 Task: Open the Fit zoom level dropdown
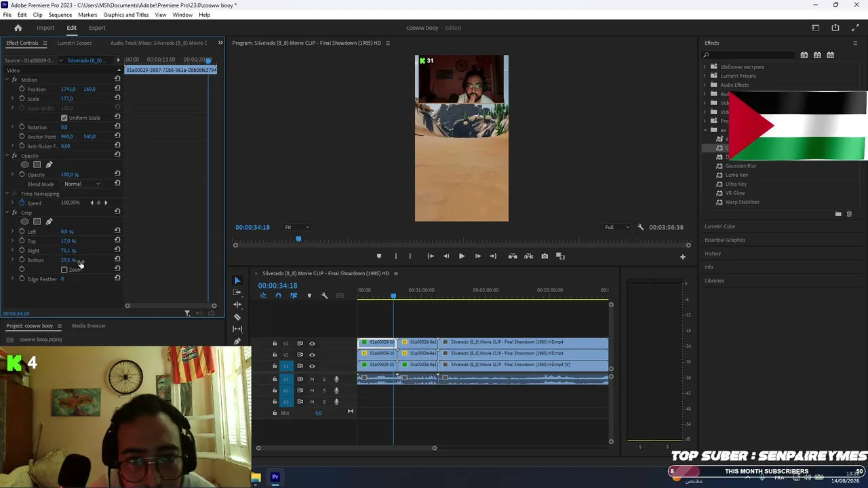(297, 227)
